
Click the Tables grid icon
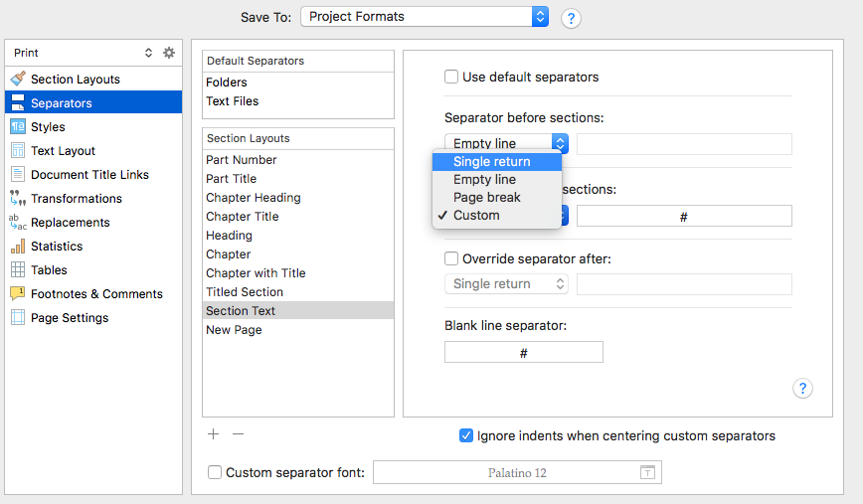point(17,270)
